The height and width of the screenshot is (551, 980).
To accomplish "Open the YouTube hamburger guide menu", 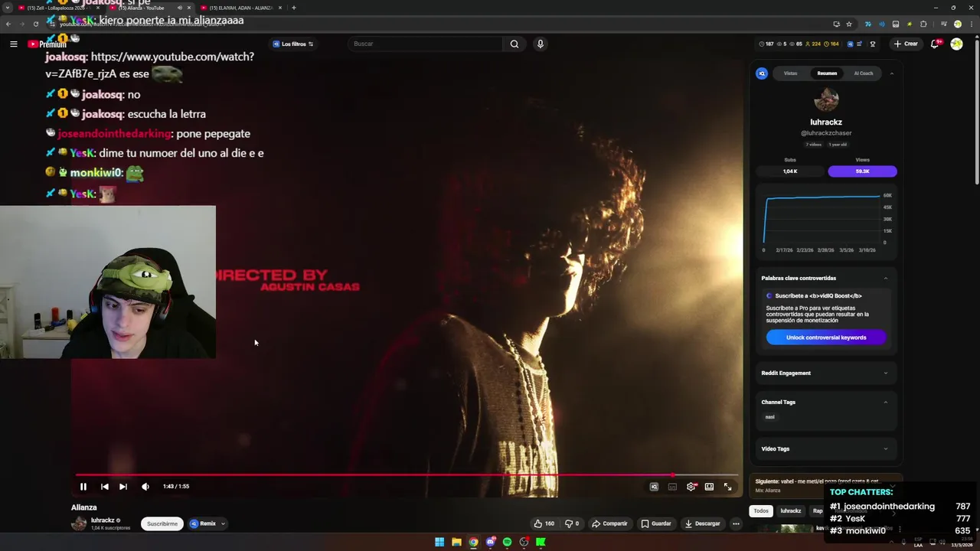I will (x=14, y=44).
